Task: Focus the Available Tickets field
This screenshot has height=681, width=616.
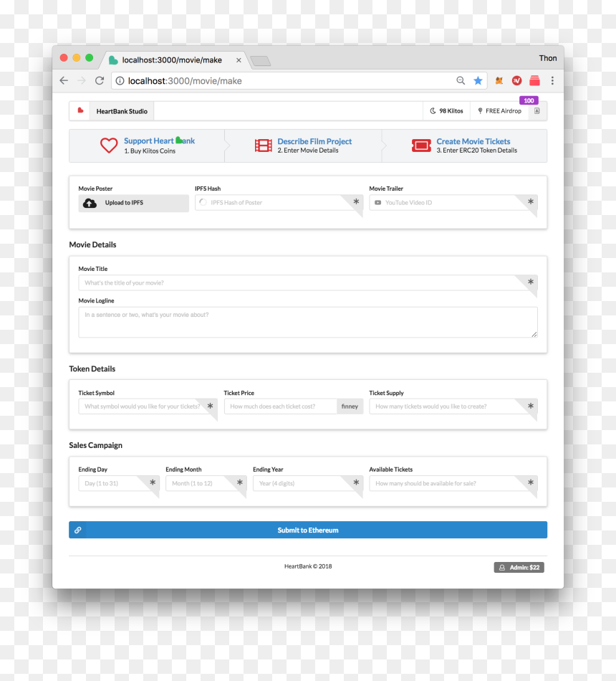Action: click(x=453, y=483)
